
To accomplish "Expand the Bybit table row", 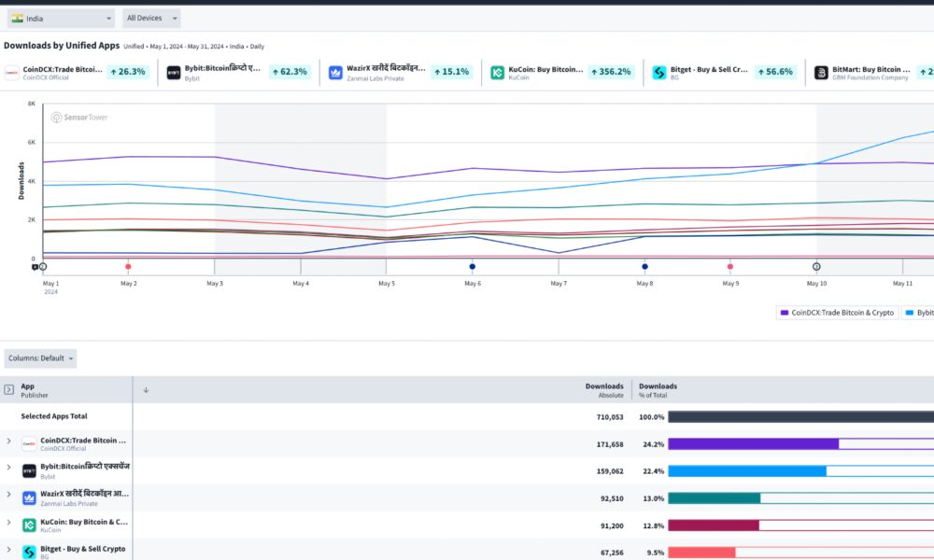I will pyautogui.click(x=8, y=468).
